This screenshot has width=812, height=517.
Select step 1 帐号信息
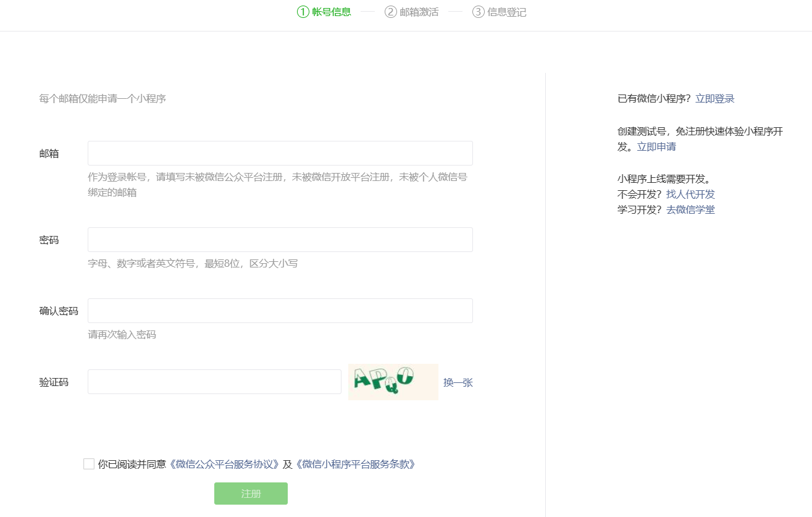pyautogui.click(x=324, y=12)
